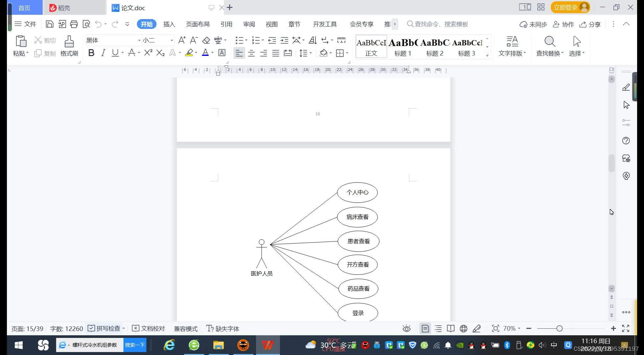This screenshot has height=355, width=644.
Task: Switch to 开发工具 ribbon tab
Action: [325, 24]
